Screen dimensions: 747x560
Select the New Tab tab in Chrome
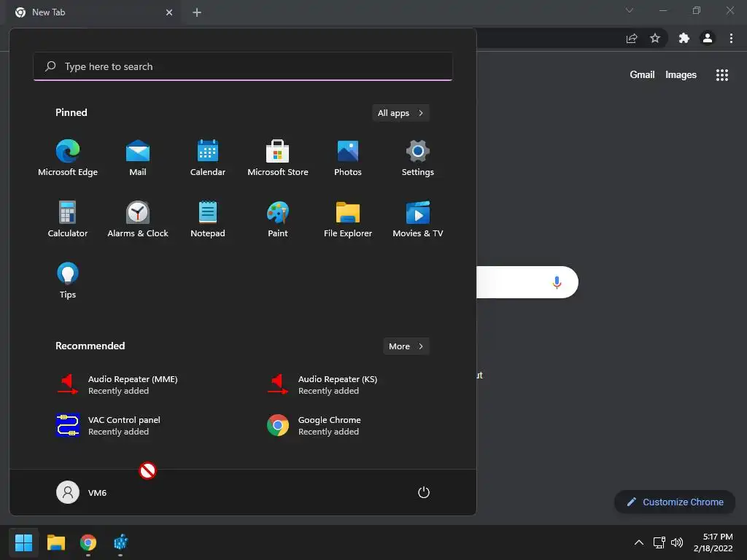click(x=93, y=12)
